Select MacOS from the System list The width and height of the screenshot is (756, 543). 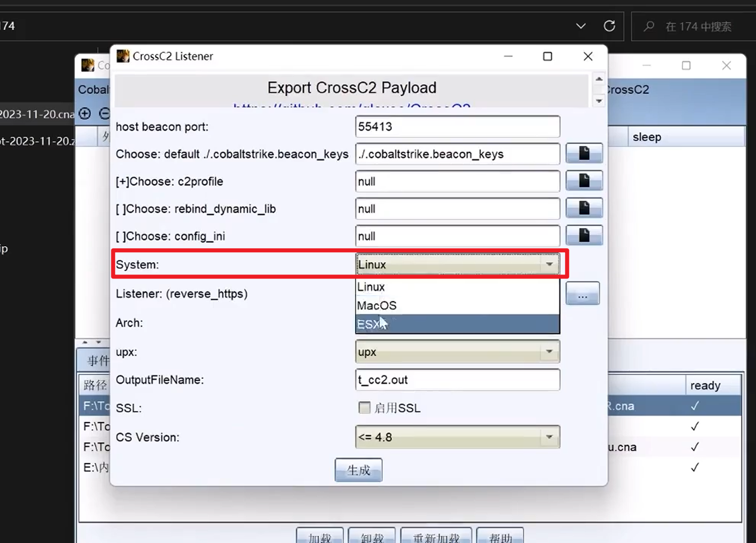[458, 305]
